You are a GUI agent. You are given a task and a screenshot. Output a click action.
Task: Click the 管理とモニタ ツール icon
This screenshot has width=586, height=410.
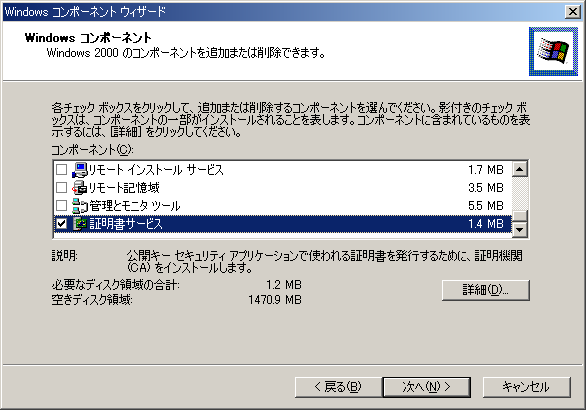click(80, 206)
